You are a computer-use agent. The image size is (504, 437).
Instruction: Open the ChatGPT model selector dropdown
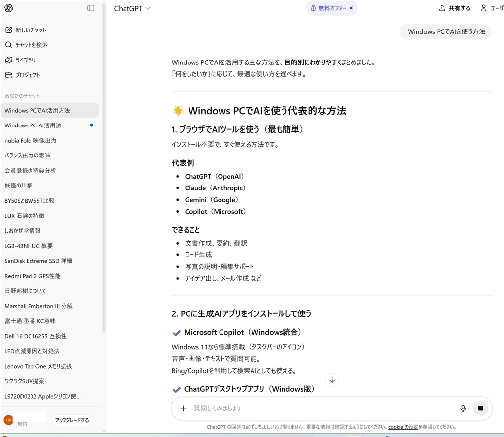pos(132,9)
